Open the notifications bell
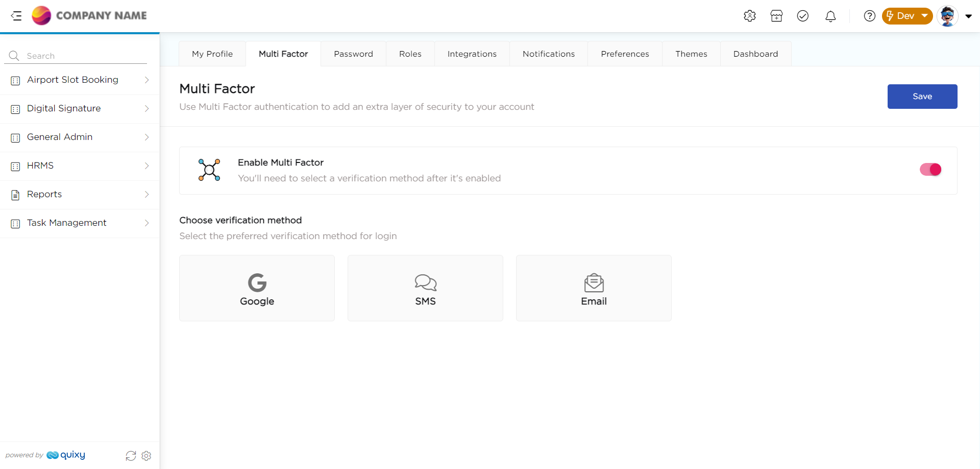Viewport: 980px width, 469px height. [830, 16]
